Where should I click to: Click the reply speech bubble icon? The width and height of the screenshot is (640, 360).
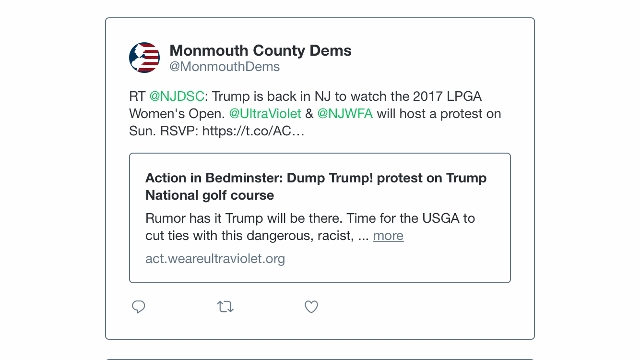pyautogui.click(x=138, y=307)
